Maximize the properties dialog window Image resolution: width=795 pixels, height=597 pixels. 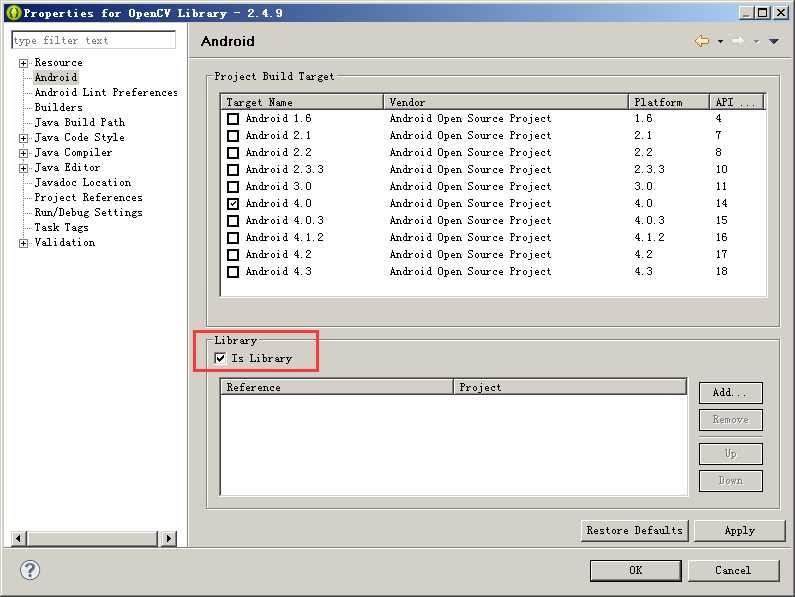tap(762, 13)
